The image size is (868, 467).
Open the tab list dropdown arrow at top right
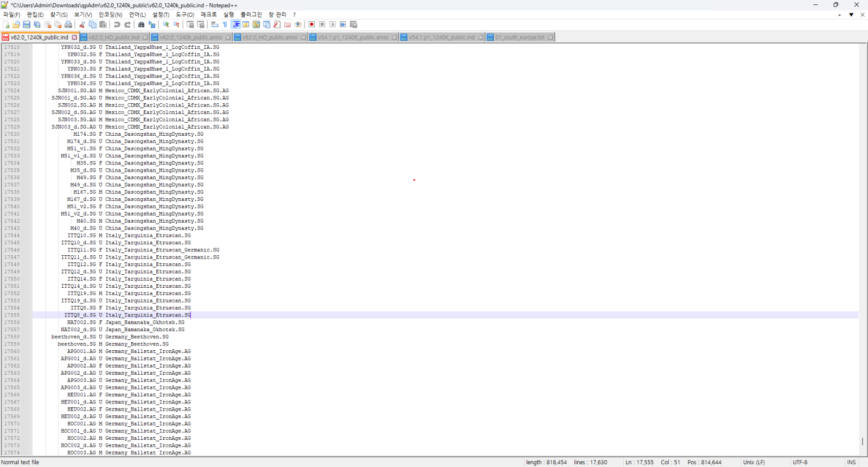[x=851, y=15]
